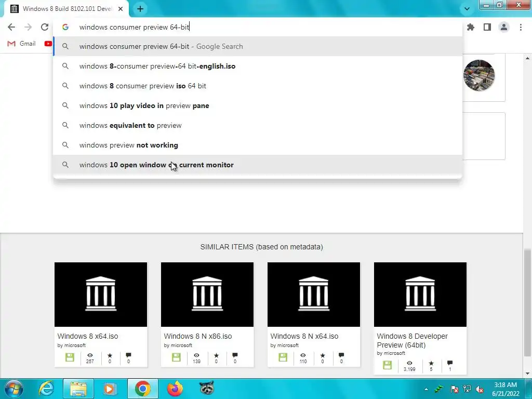
Task: Open the 'Windows 8 N x64.iso' title link
Action: pyautogui.click(x=304, y=336)
